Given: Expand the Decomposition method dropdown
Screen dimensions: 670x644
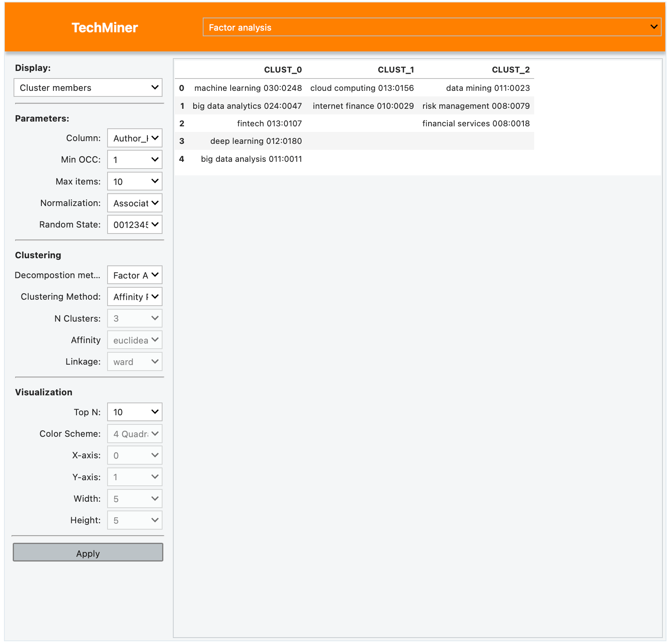Looking at the screenshot, I should tap(135, 275).
